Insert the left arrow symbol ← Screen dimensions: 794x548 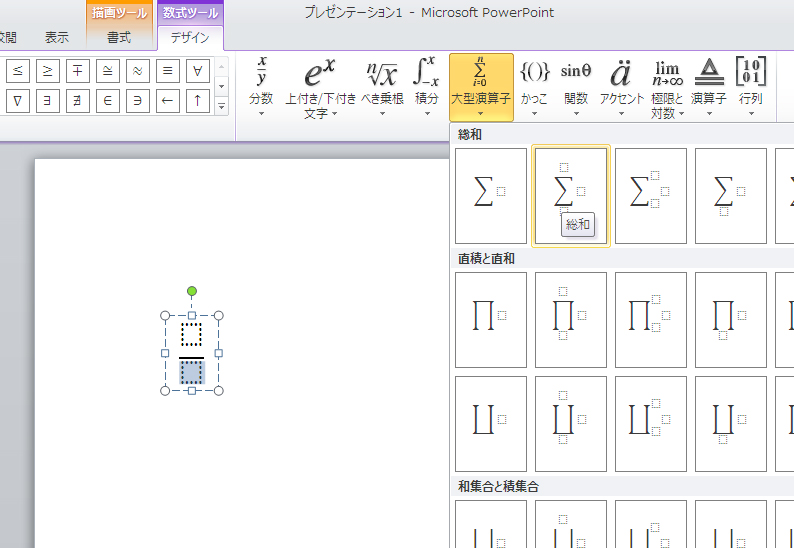pos(167,101)
